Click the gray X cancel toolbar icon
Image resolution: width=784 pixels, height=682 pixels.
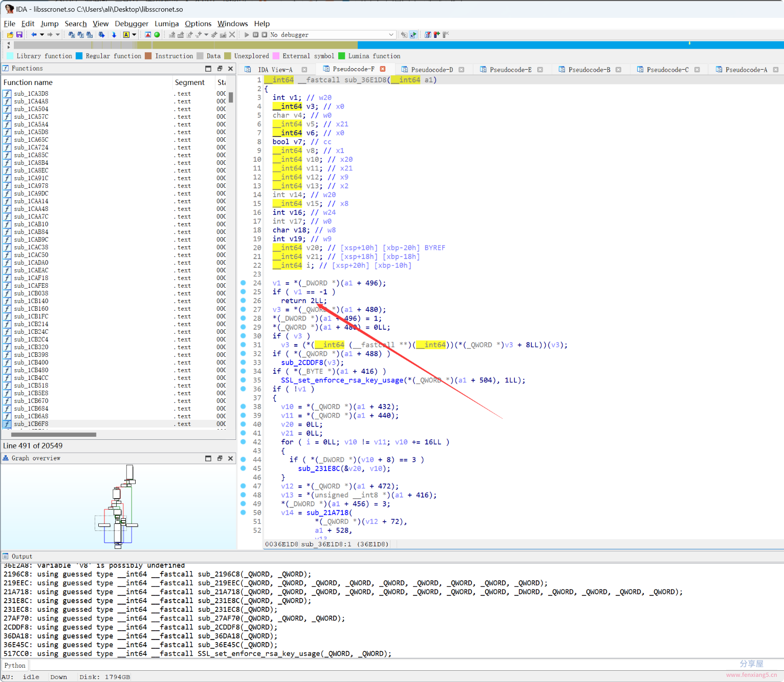coord(232,35)
